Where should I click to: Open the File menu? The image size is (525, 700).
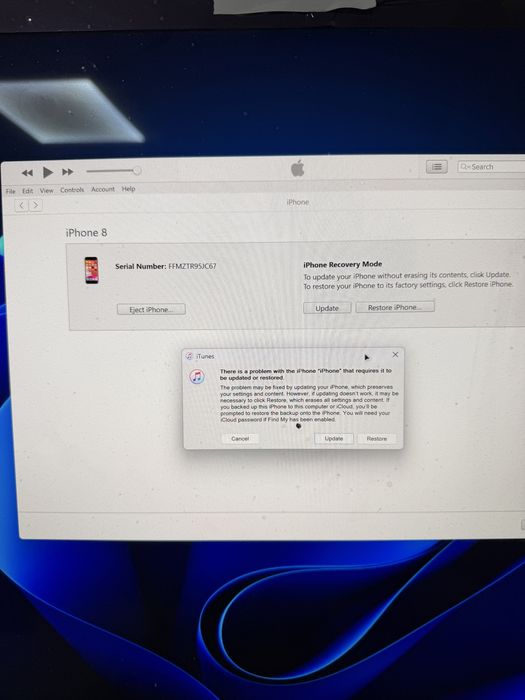click(x=11, y=191)
